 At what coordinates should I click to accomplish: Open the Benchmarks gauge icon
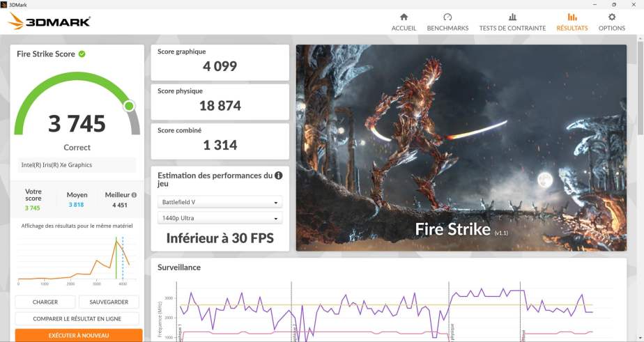click(447, 17)
